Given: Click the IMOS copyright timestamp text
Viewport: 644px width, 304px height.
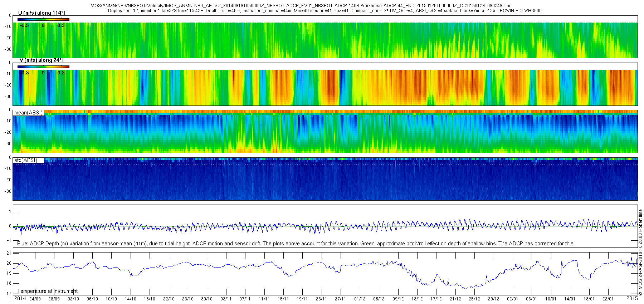Looking at the screenshot, I should point(640,252).
